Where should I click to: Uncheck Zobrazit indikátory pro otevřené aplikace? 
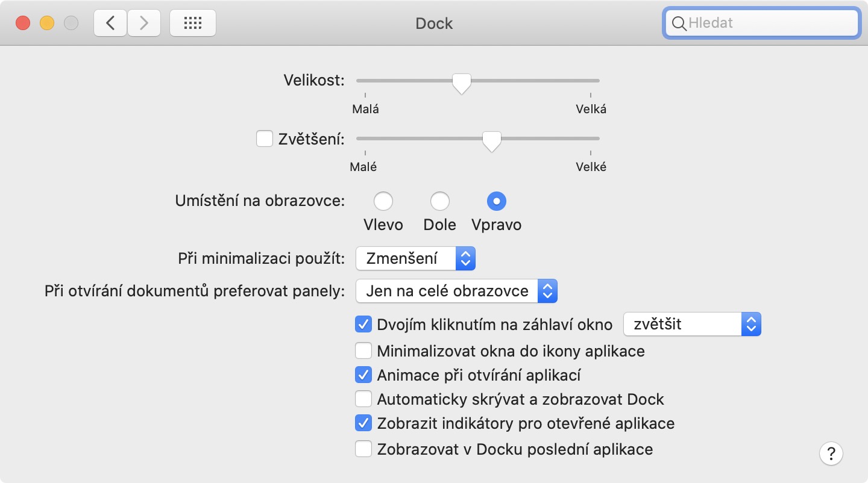tap(363, 423)
